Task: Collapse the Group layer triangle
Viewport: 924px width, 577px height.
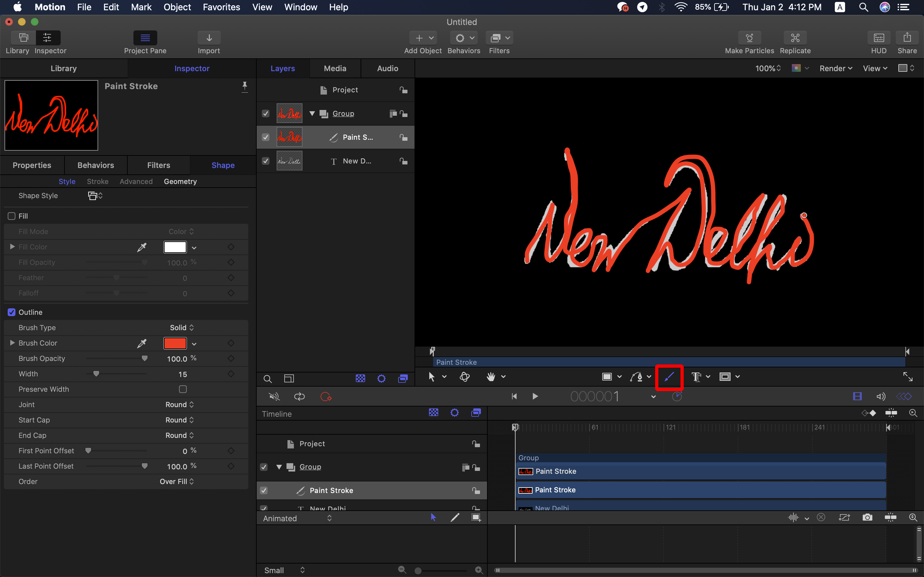Action: 312,114
